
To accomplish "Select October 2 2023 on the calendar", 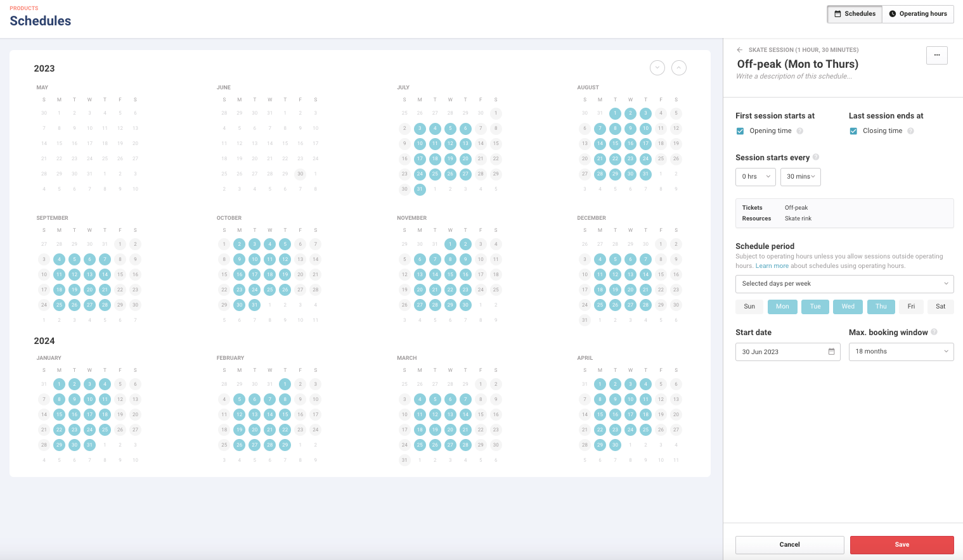I will (x=239, y=244).
